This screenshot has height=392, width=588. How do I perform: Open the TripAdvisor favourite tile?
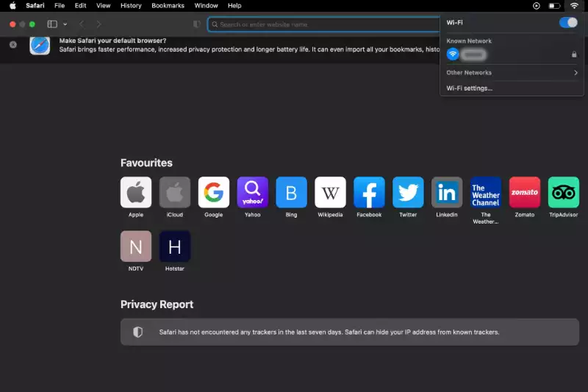(563, 192)
